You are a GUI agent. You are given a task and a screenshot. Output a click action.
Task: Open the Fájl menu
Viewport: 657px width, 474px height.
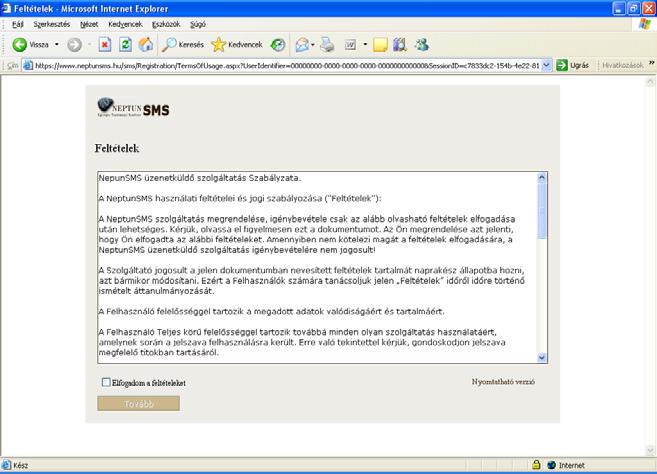(18, 24)
